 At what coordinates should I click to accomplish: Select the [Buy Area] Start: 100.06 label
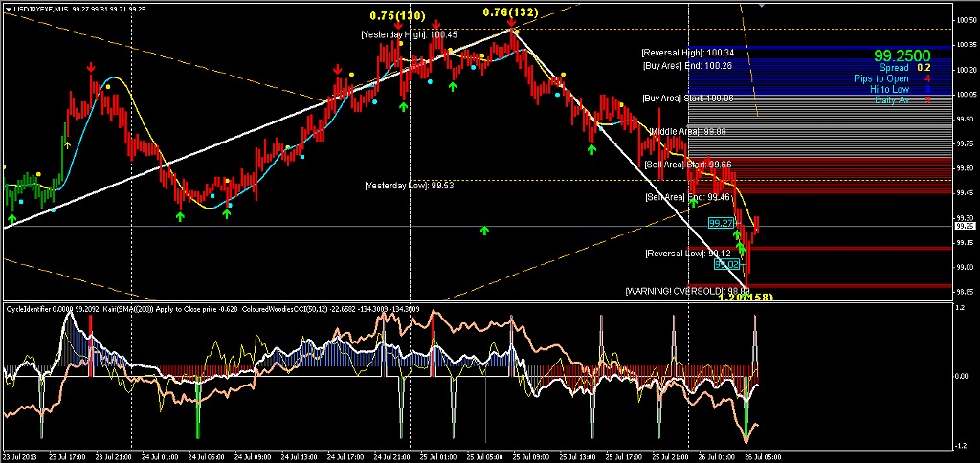point(688,99)
